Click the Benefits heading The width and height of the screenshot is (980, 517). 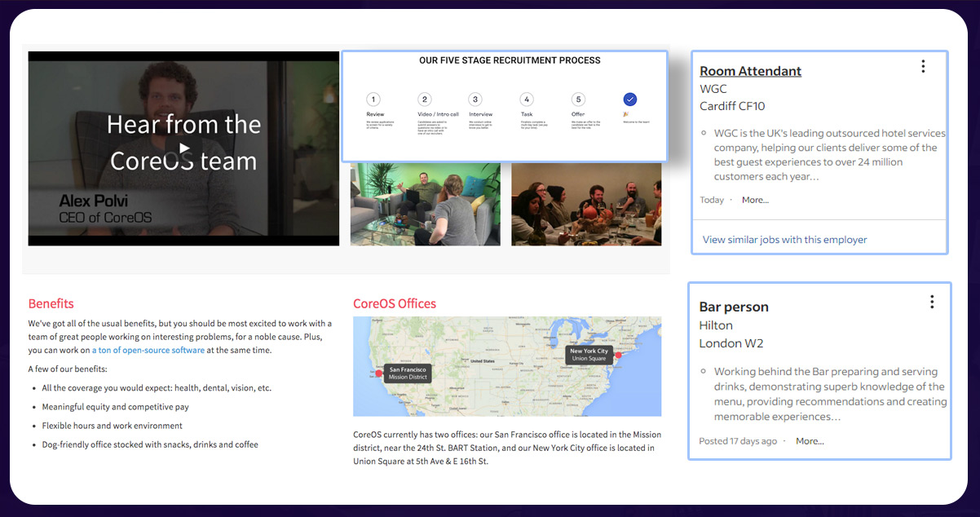point(51,303)
